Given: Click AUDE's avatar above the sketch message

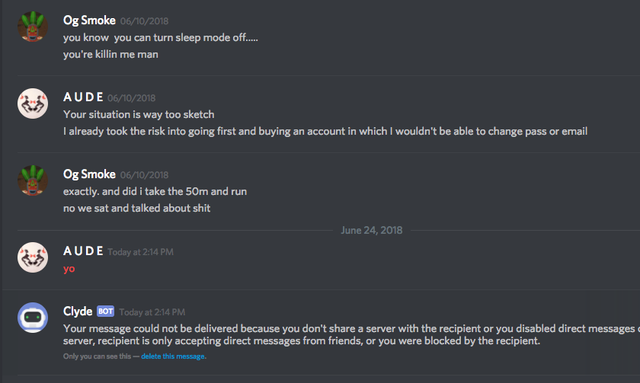Looking at the screenshot, I should point(33,103).
